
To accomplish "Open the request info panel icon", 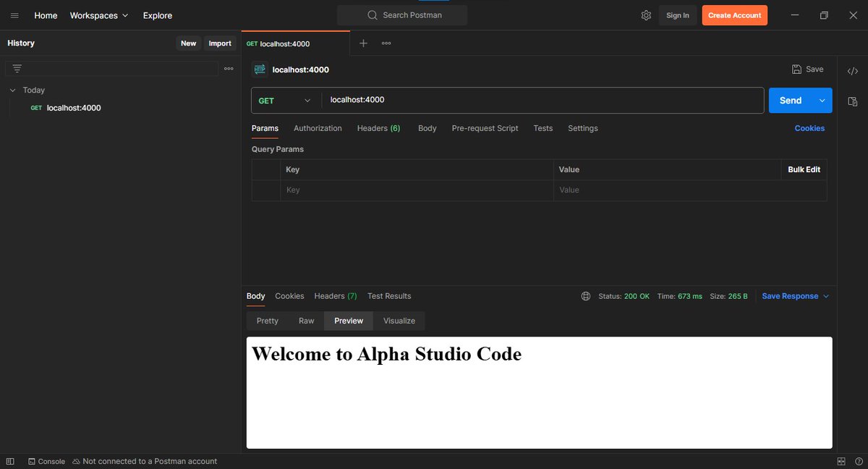I will (x=853, y=101).
